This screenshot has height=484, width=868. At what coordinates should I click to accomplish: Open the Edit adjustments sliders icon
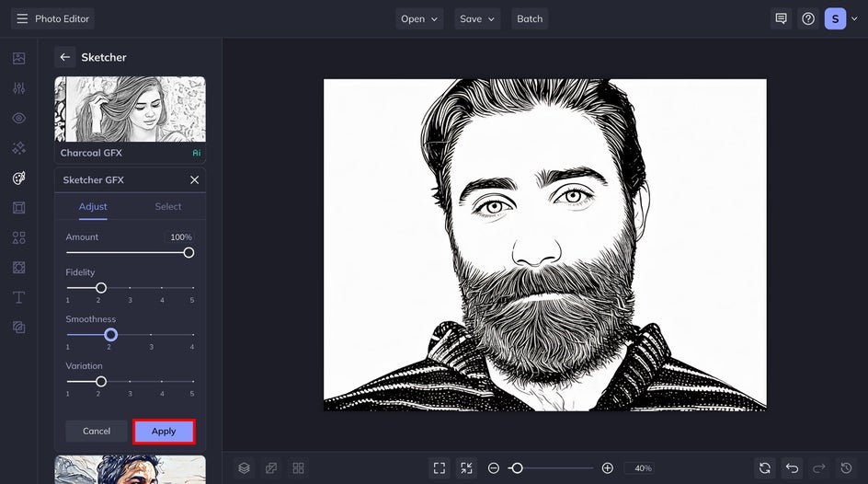(x=18, y=88)
